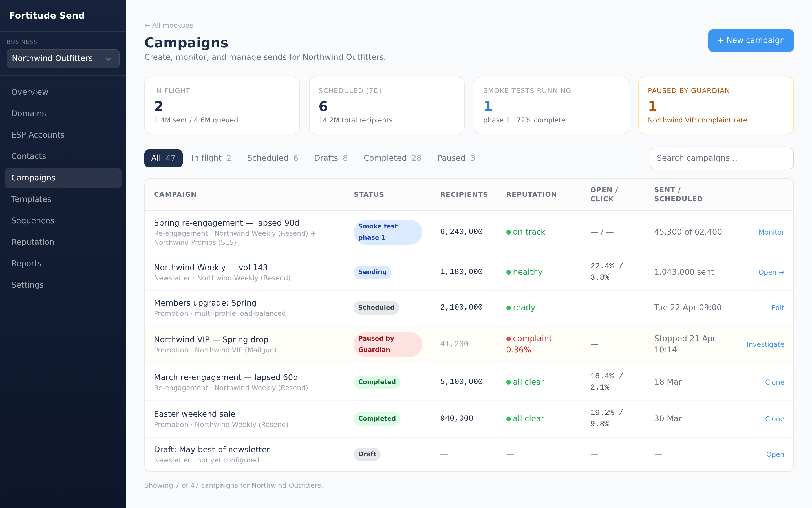Click Spring re-engagement — lapsed 90d title
The width and height of the screenshot is (812, 508).
click(x=226, y=223)
